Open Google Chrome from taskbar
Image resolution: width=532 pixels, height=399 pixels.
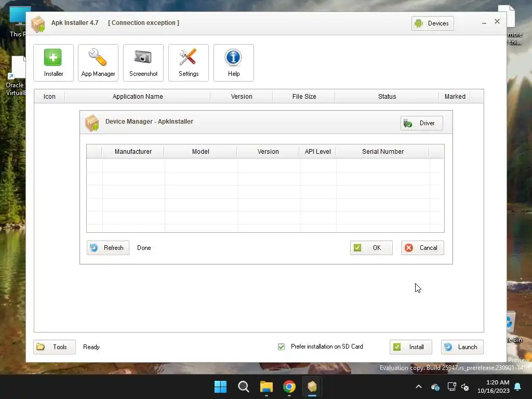coord(289,387)
